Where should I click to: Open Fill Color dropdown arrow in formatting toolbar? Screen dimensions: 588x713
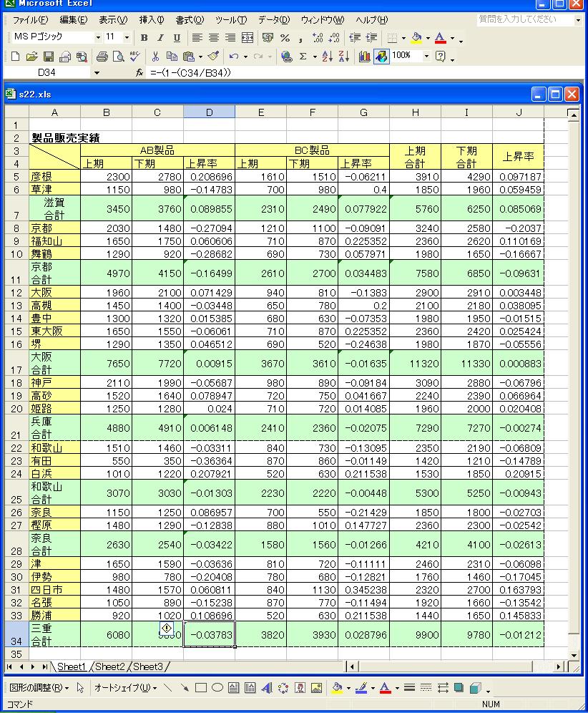coord(428,38)
